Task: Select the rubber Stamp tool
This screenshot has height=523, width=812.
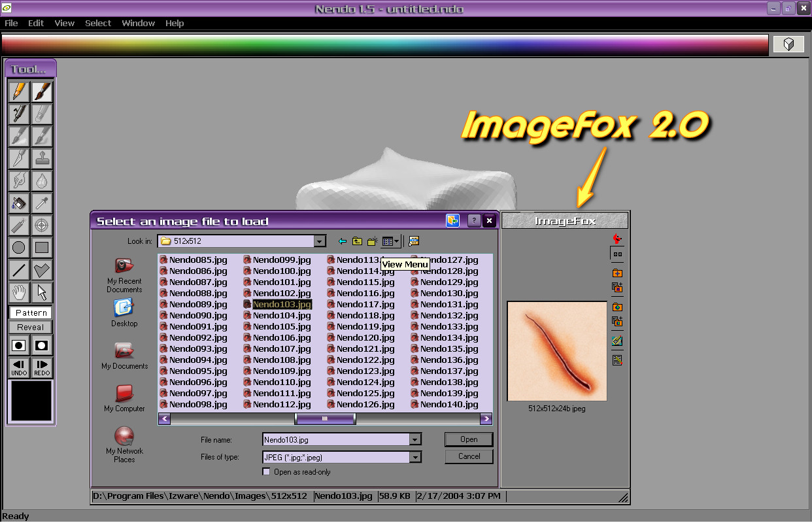Action: (42, 158)
